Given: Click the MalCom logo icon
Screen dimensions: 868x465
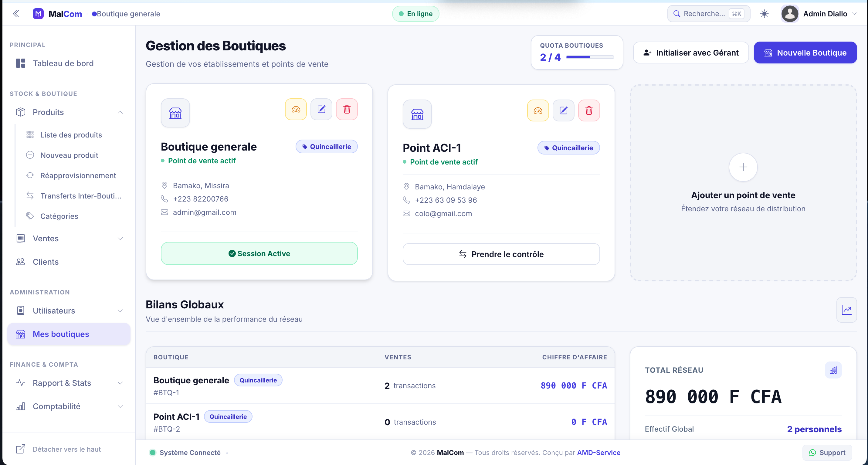Looking at the screenshot, I should coord(38,13).
